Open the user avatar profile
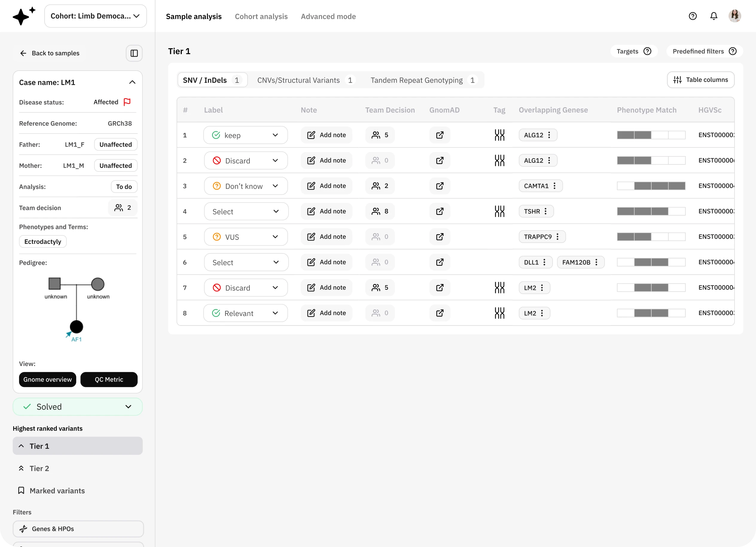 734,16
